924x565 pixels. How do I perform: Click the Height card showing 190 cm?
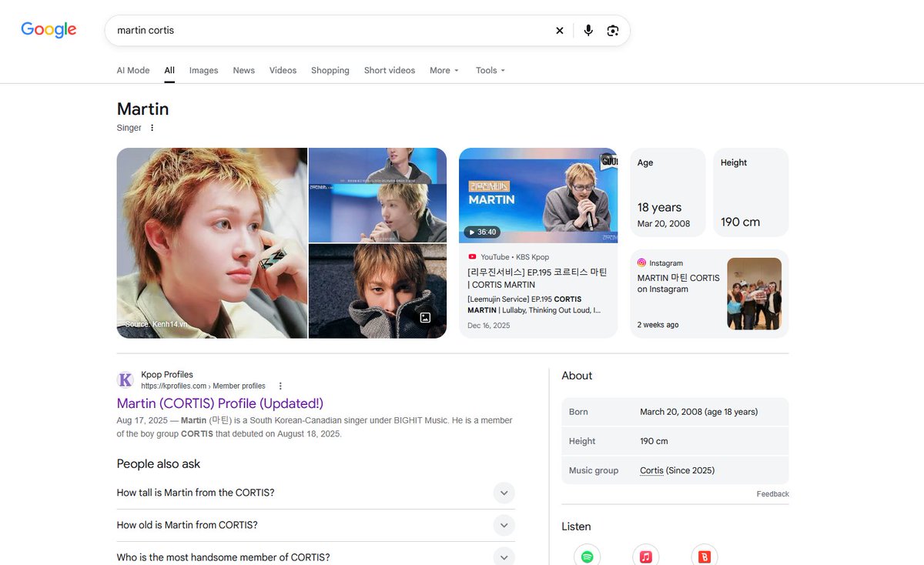tap(751, 192)
